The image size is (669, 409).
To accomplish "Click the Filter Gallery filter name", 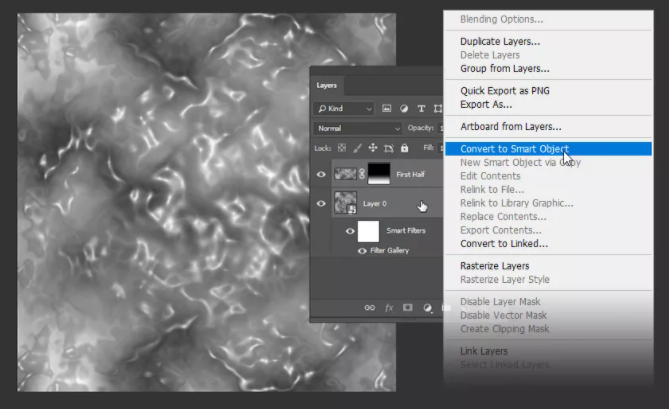I will tap(390, 251).
